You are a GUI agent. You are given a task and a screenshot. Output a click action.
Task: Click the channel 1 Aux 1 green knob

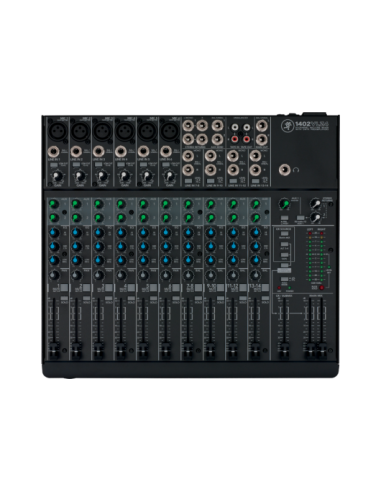point(53,204)
